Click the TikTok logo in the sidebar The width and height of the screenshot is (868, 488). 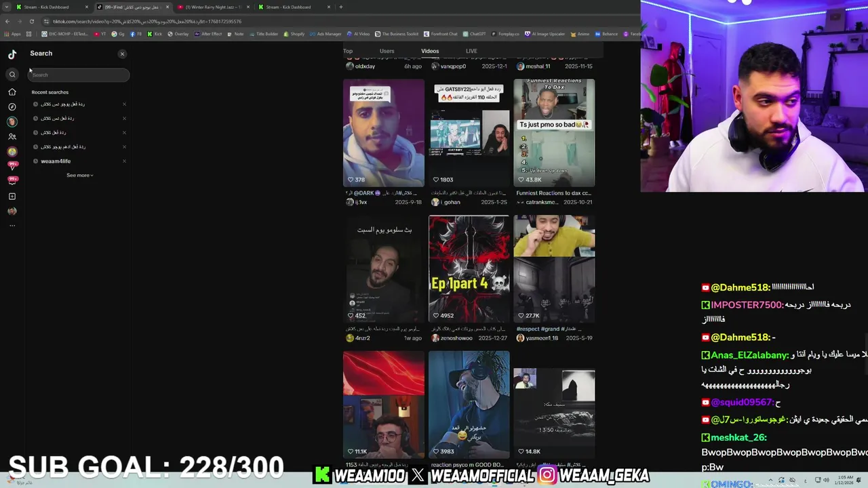pyautogui.click(x=12, y=54)
